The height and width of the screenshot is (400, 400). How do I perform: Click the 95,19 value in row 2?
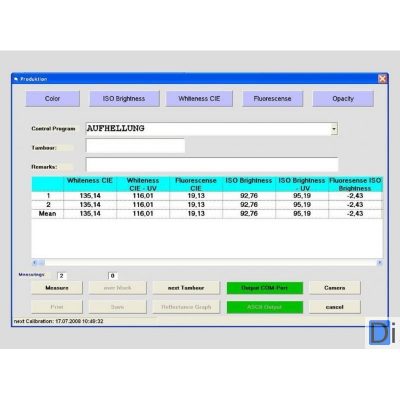302,205
